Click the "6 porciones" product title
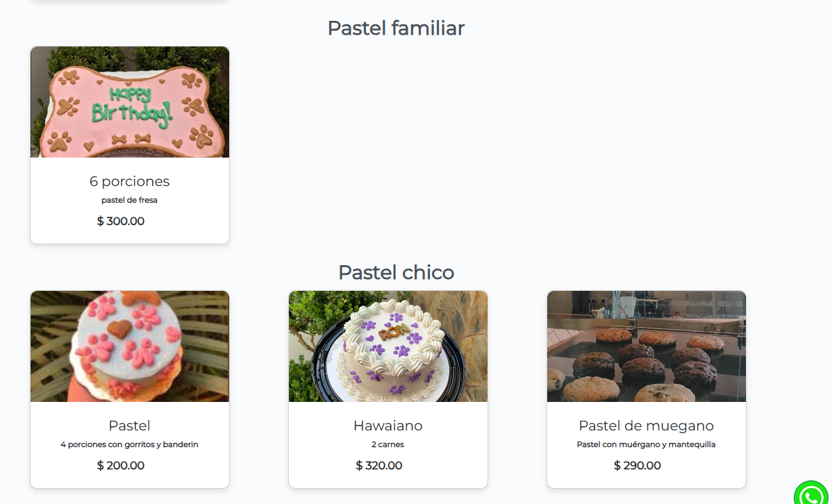Viewport: 832px width, 504px height. tap(130, 181)
